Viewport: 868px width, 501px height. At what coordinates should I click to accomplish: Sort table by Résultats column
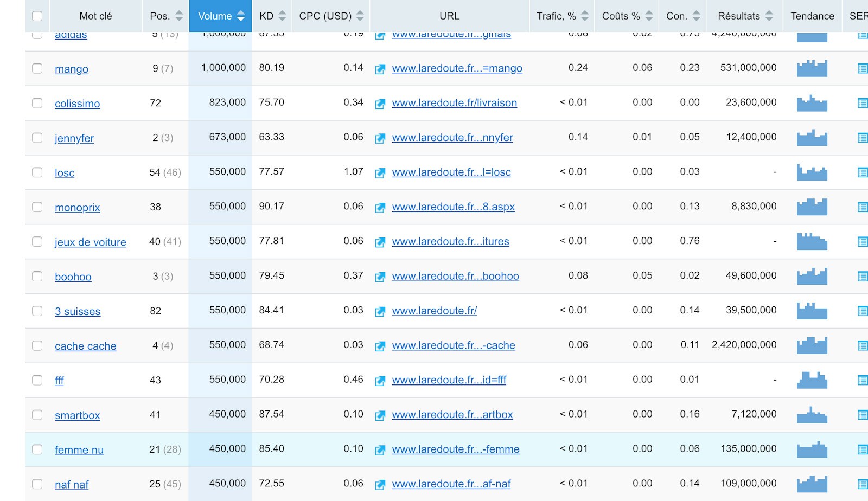point(745,16)
